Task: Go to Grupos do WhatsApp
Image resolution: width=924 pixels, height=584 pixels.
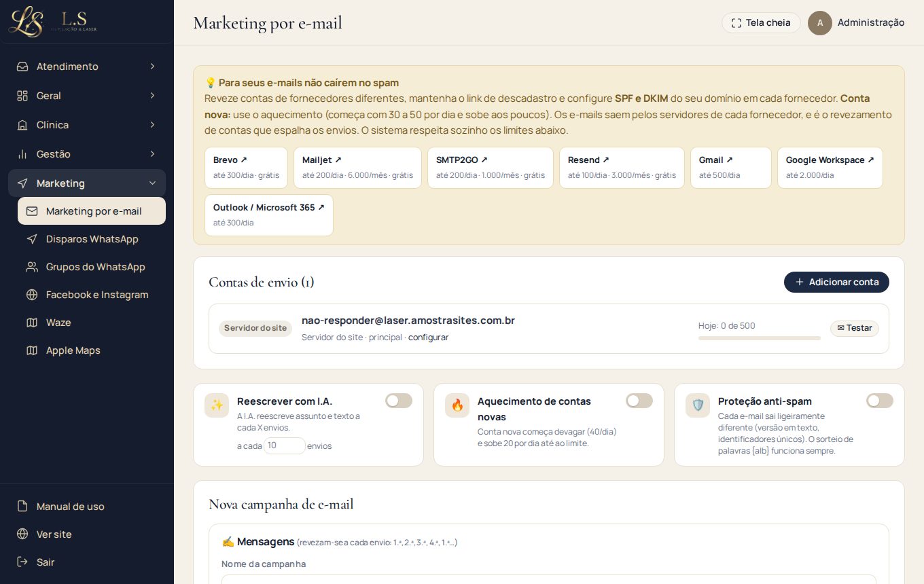Action: click(92, 267)
